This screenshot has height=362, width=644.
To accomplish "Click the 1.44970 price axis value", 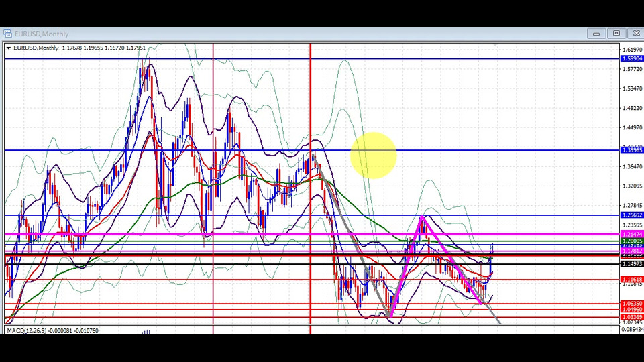I will (x=632, y=127).
